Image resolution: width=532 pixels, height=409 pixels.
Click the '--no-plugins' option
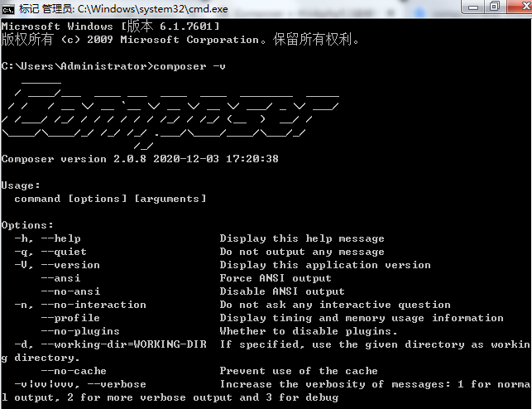coord(80,331)
